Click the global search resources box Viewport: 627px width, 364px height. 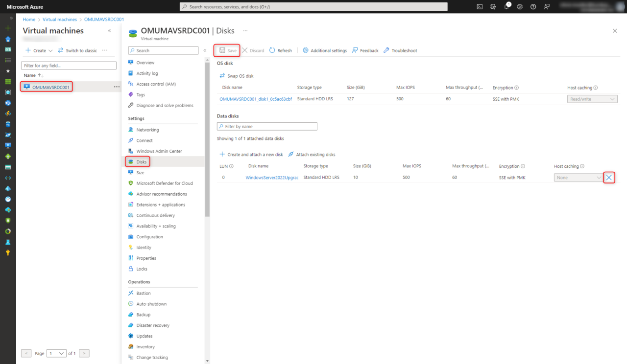[313, 7]
